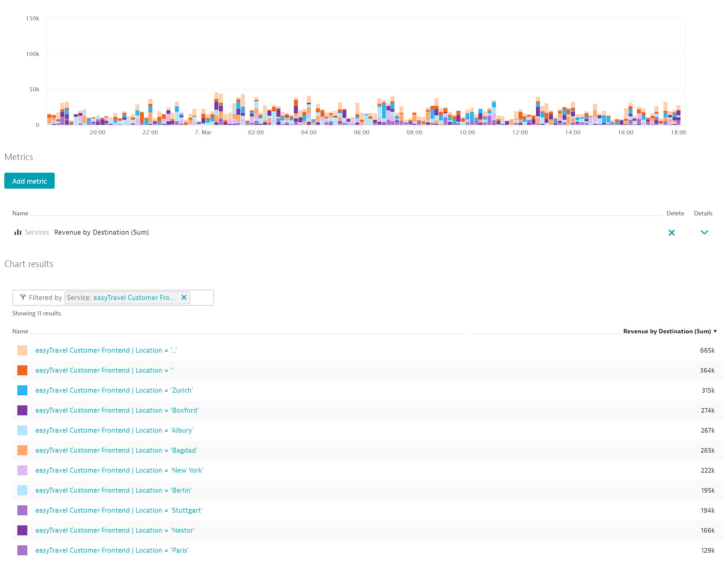The width and height of the screenshot is (728, 567).
Task: Click the dark purple swatch for Nestor
Action: pos(22,530)
